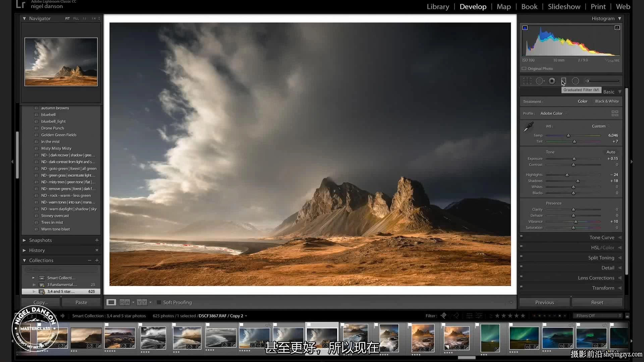This screenshot has height=362, width=644.
Task: Select the Red Eye Correction tool
Action: pos(552,81)
